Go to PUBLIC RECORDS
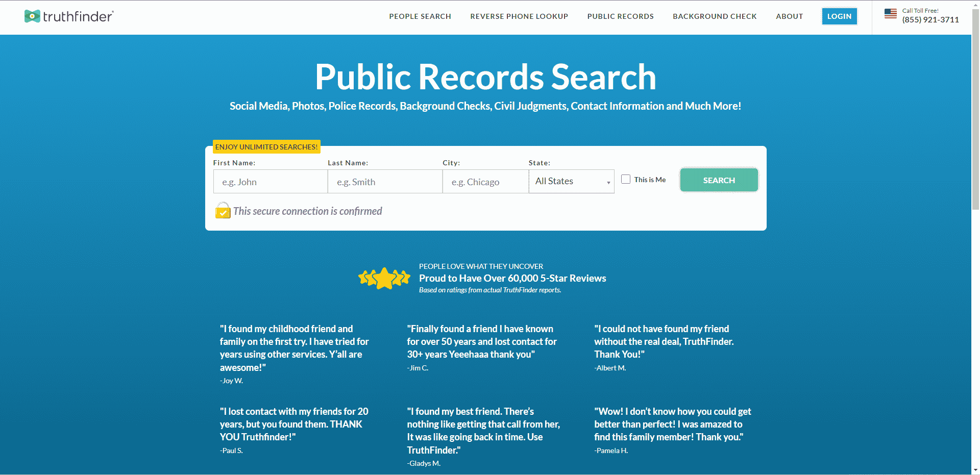Image resolution: width=980 pixels, height=475 pixels. pyautogui.click(x=621, y=16)
